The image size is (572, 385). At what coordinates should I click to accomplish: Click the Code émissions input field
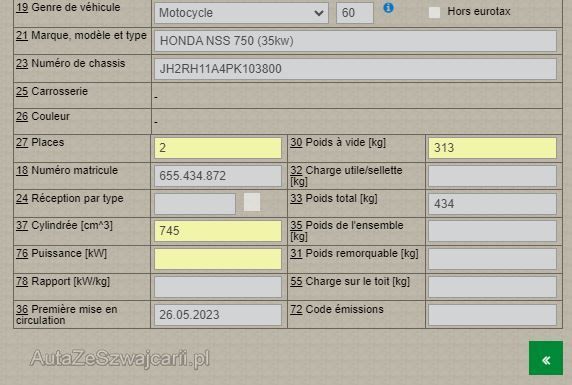pos(492,315)
